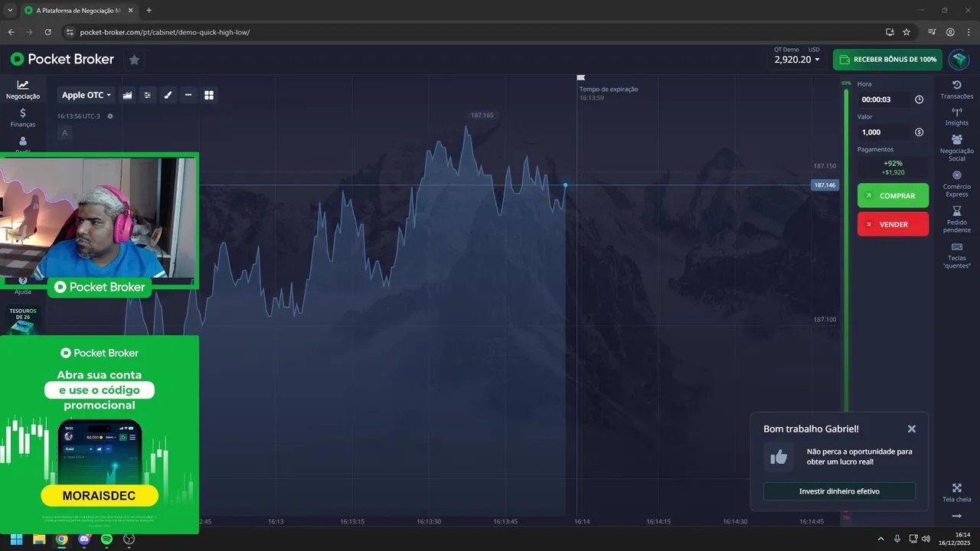The image size is (980, 551).
Task: Click the dollar currency mode icon
Action: [920, 132]
